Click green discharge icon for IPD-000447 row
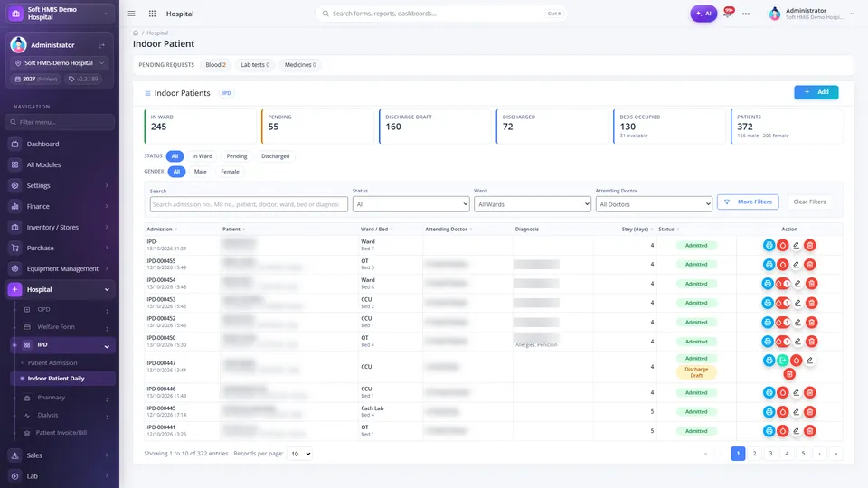 [783, 361]
